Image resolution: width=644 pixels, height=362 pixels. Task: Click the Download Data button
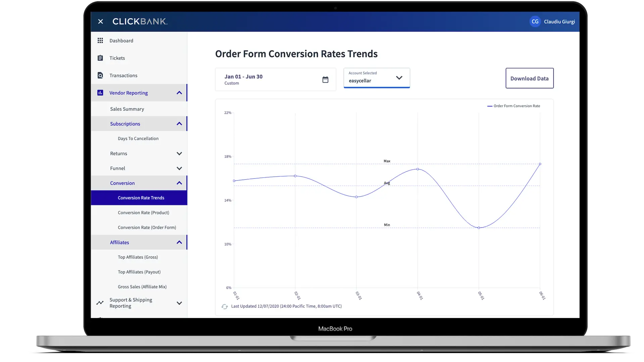(529, 79)
